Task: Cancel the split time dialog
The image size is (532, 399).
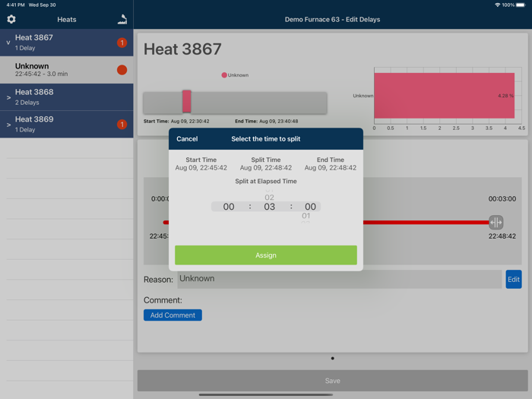Action: click(x=187, y=139)
